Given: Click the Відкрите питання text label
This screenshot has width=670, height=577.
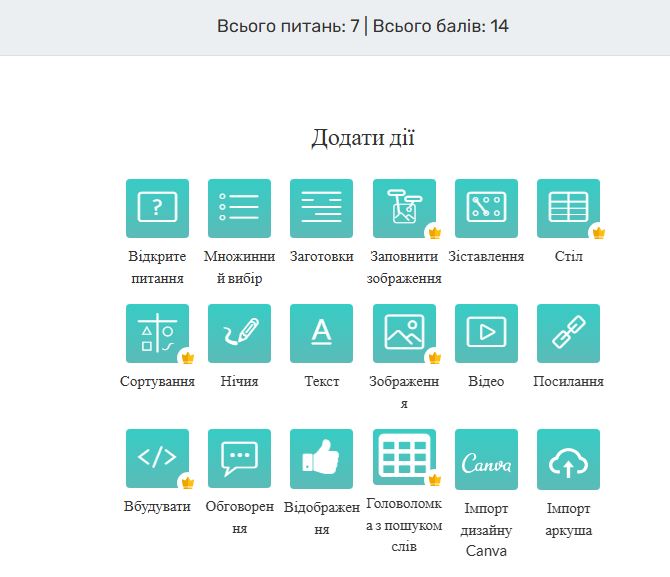Looking at the screenshot, I should pyautogui.click(x=157, y=267).
